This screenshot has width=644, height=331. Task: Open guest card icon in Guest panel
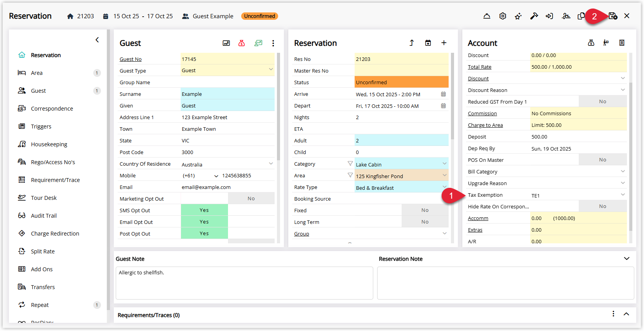(226, 43)
